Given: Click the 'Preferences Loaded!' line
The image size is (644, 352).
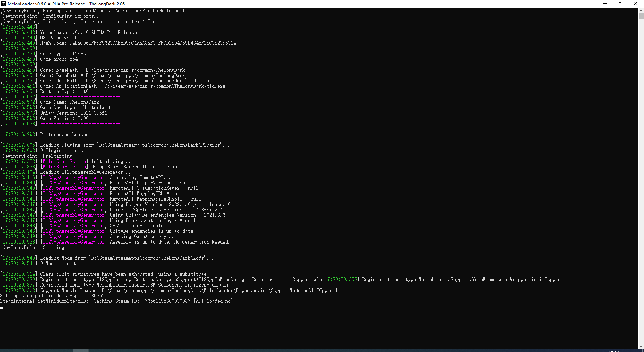Looking at the screenshot, I should tap(46, 134).
